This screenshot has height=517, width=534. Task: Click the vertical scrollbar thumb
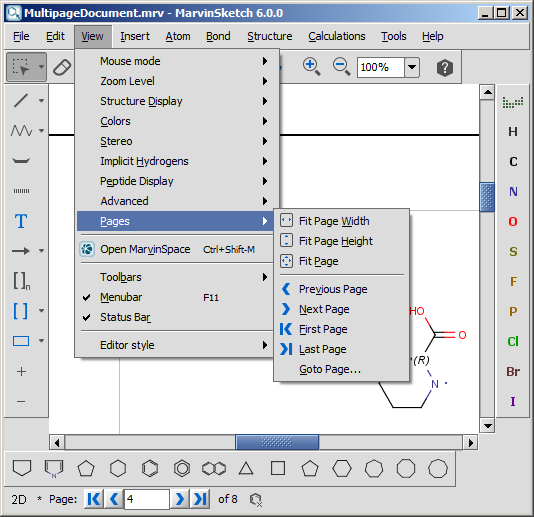pos(487,197)
